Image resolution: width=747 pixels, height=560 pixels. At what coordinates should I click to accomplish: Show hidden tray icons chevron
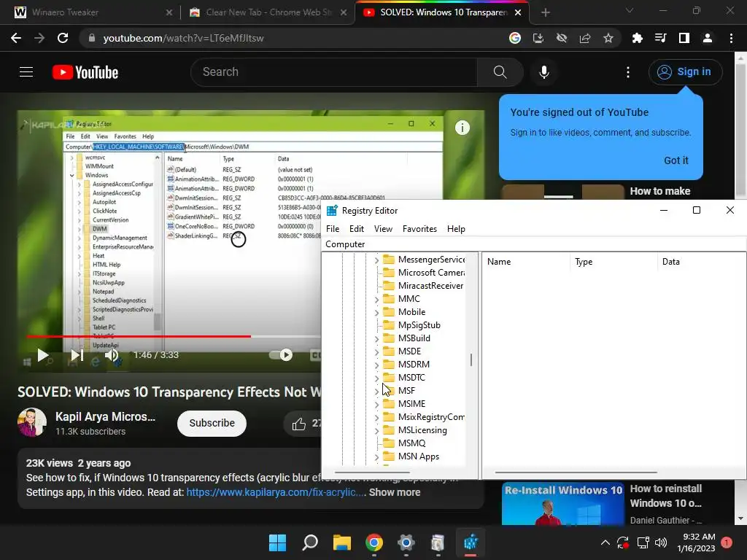click(x=605, y=542)
